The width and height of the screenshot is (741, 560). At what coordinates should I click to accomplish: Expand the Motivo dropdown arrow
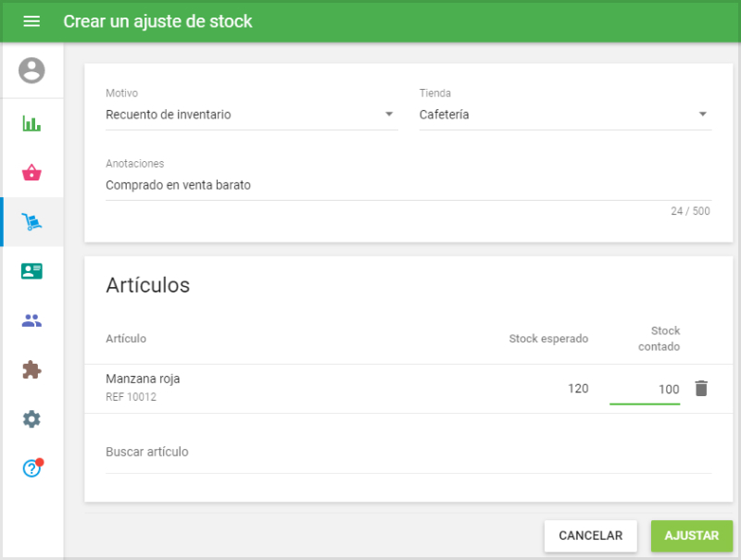click(x=389, y=115)
